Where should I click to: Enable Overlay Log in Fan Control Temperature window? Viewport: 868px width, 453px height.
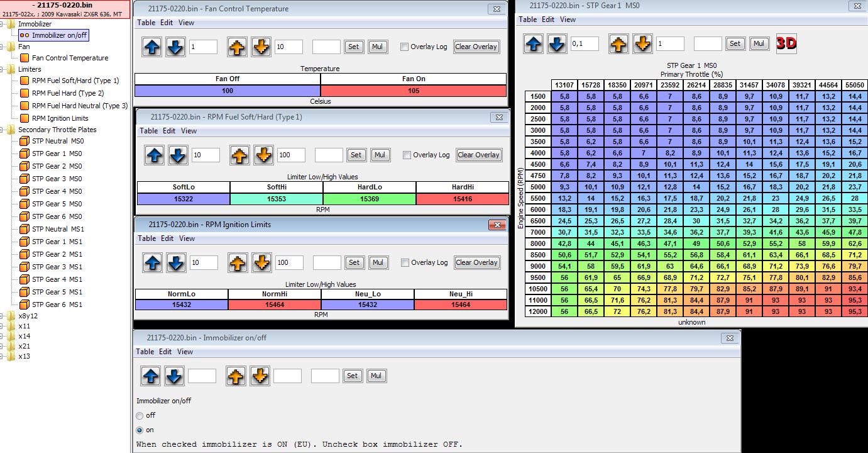(x=405, y=47)
